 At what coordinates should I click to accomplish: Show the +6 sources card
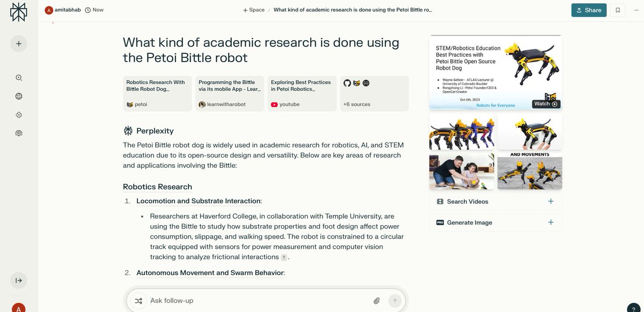374,93
